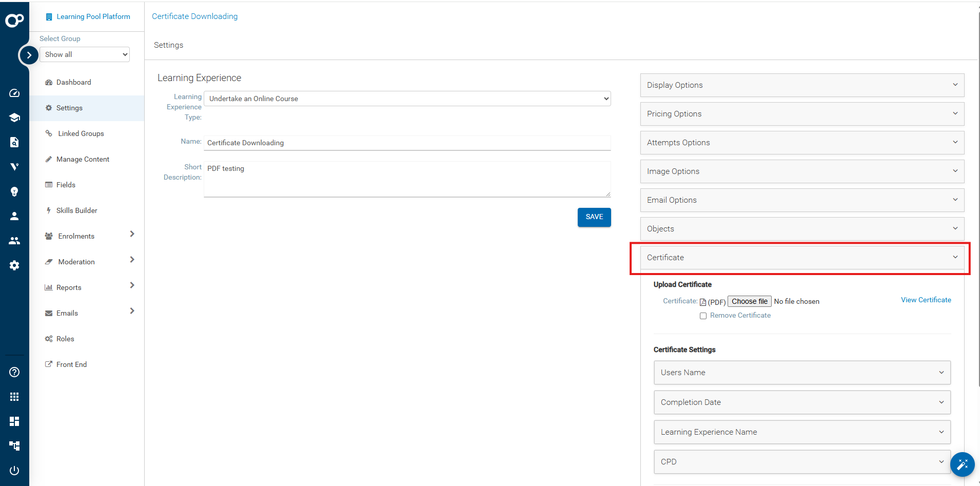The image size is (980, 486).
Task: Click the Certificate Downloading breadcrumb link
Action: click(x=195, y=16)
